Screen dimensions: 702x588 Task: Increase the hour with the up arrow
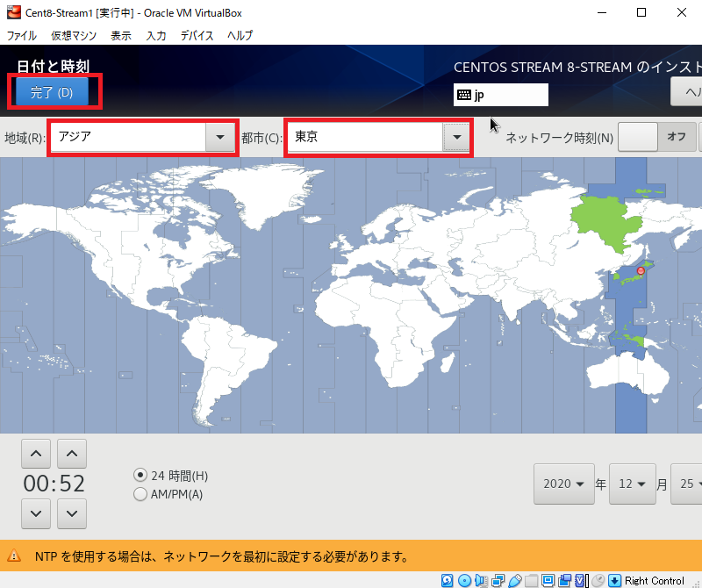pyautogui.click(x=36, y=454)
